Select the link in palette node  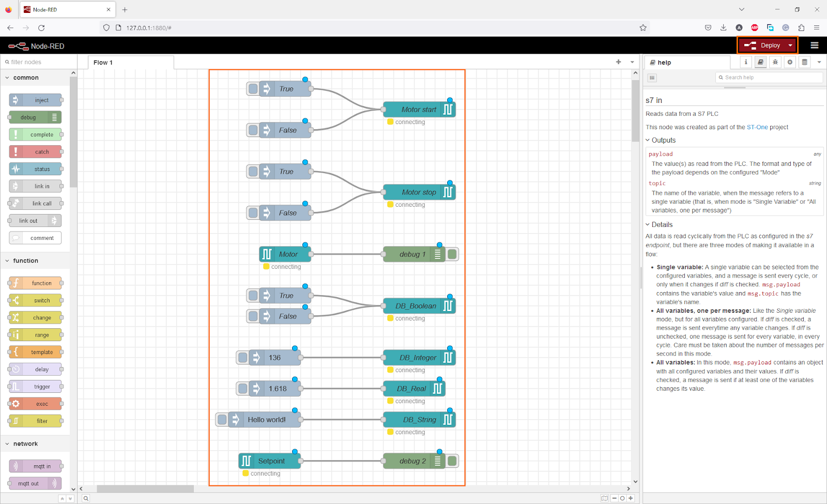pyautogui.click(x=35, y=186)
